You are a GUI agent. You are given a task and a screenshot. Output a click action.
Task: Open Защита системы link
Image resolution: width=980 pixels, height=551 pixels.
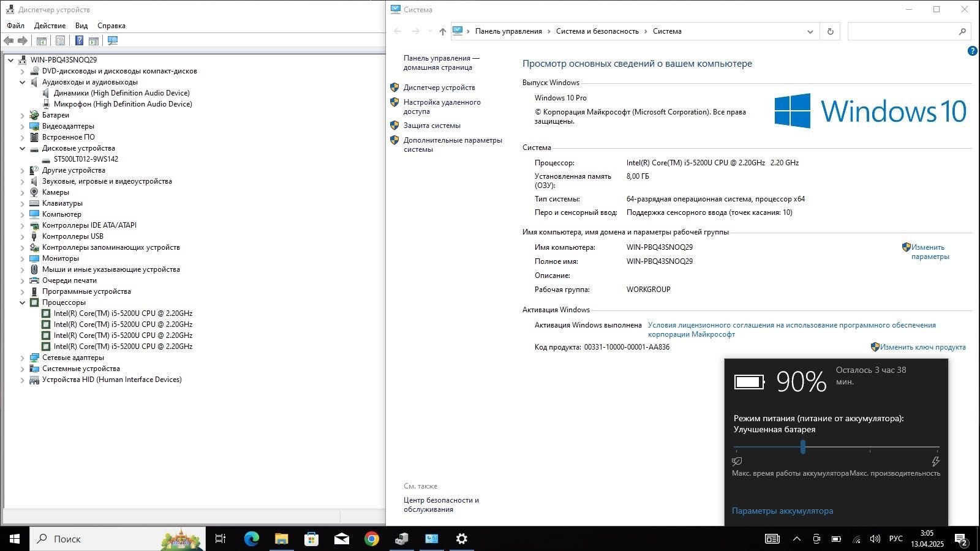coord(432,126)
